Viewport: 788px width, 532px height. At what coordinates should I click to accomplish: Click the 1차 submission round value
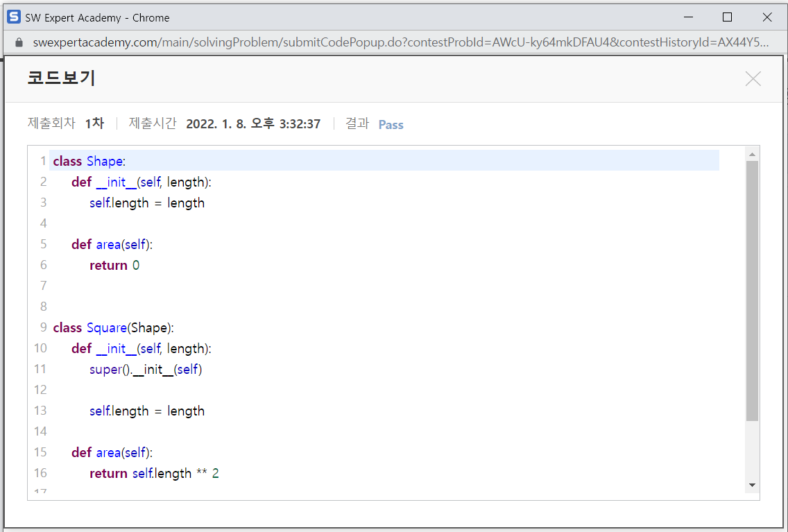(94, 123)
